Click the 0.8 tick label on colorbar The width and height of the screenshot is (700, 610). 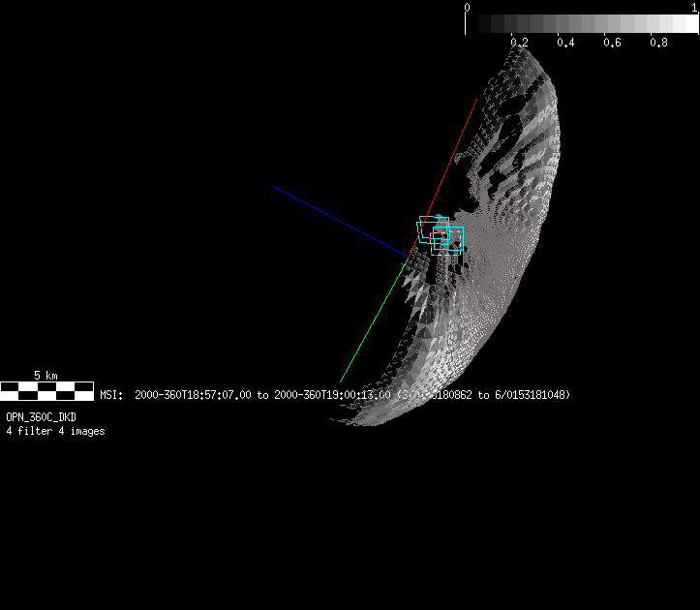pyautogui.click(x=658, y=43)
